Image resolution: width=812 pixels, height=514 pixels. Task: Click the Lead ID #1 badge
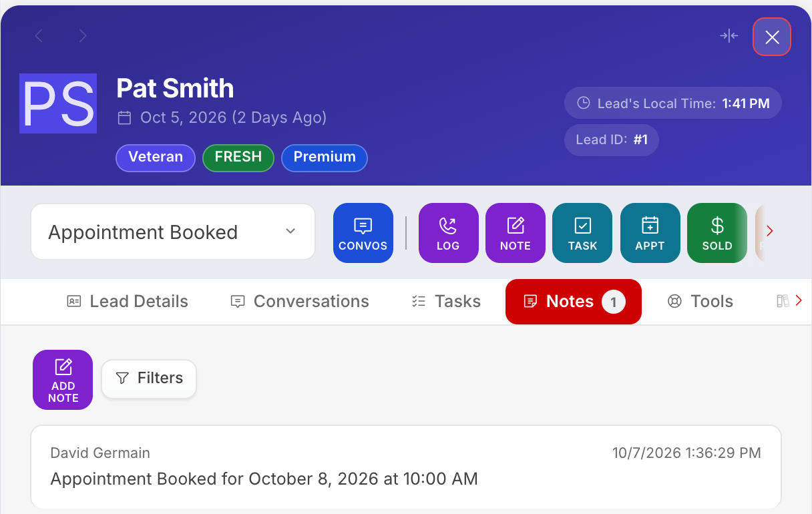pos(612,140)
